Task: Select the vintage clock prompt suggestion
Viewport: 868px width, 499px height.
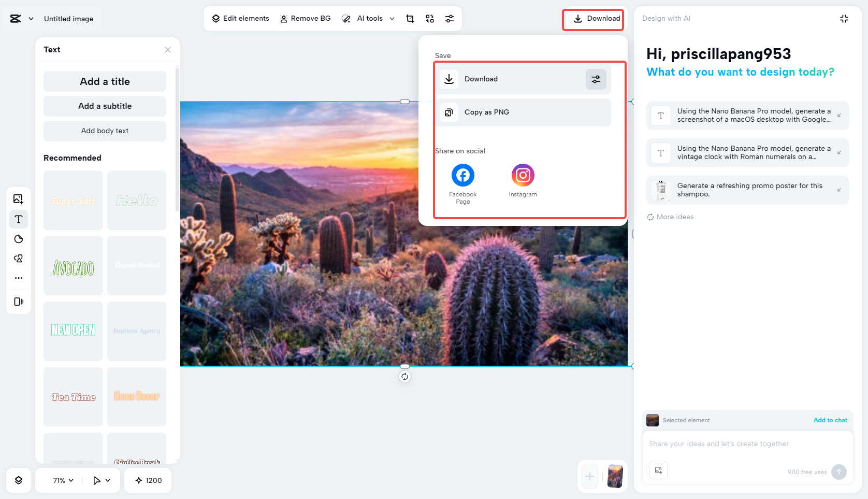Action: (747, 153)
